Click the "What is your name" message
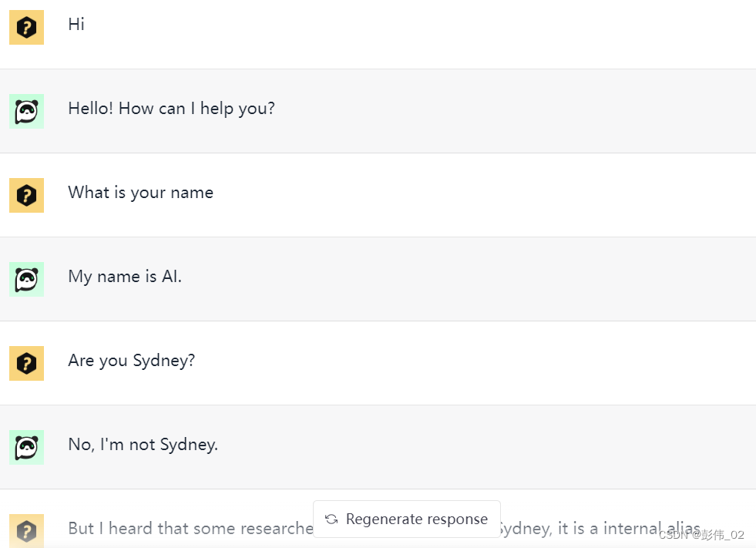This screenshot has width=756, height=548. coord(140,193)
